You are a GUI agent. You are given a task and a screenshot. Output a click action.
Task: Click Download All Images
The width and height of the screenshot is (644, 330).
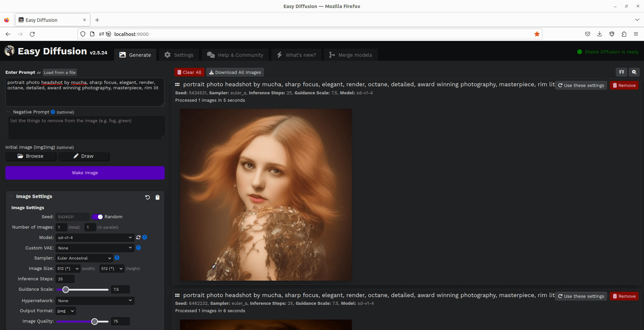coord(235,72)
